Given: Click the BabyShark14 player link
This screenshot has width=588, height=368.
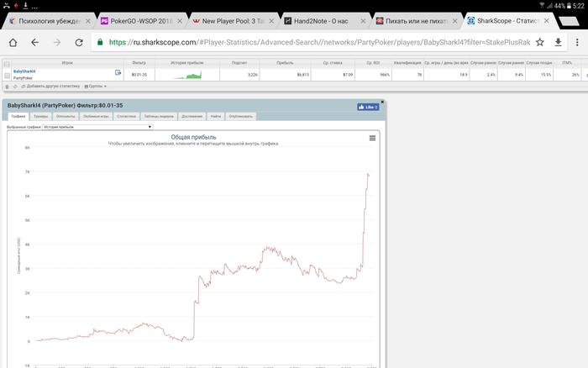Looking at the screenshot, I should coord(24,71).
